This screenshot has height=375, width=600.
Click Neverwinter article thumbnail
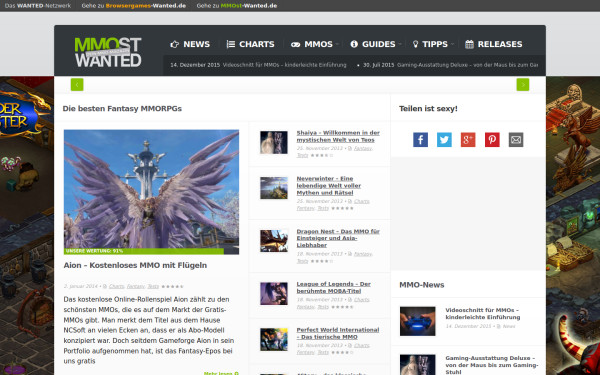[274, 188]
